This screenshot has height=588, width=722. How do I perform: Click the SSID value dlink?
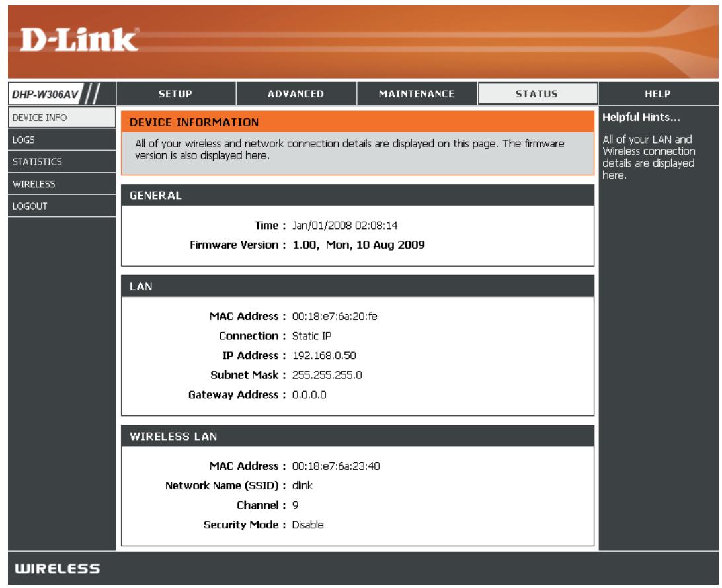click(302, 485)
